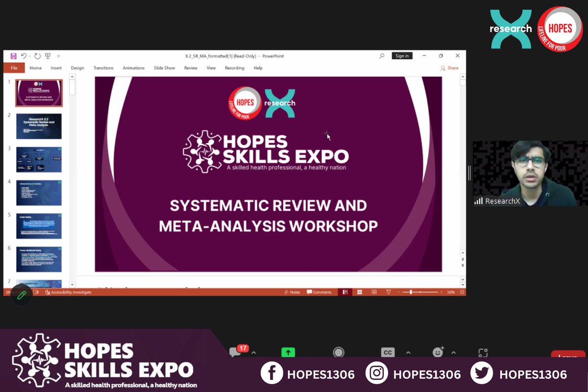Expand reactions options chevron

(x=453, y=352)
